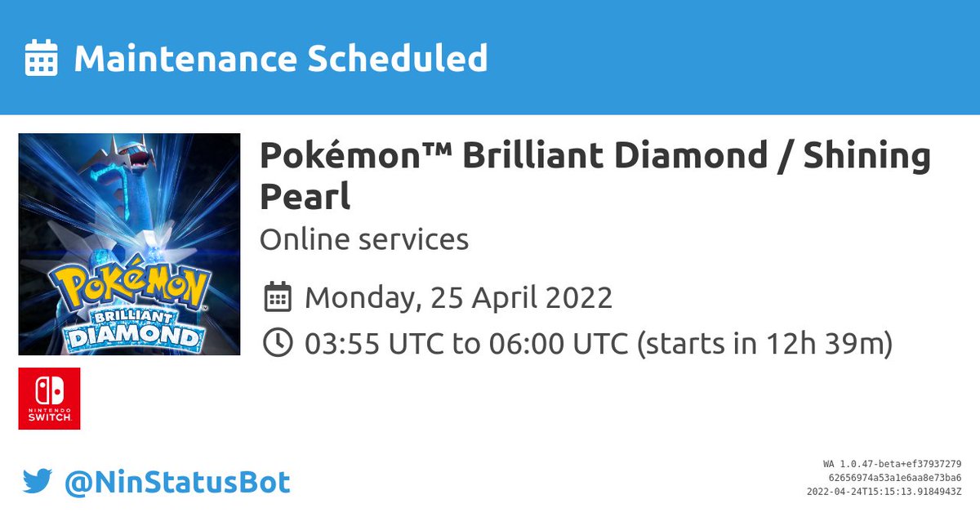Click the Brilliant Diamond logo text on cover
Viewport: 980px width, 517px height.
(131, 328)
